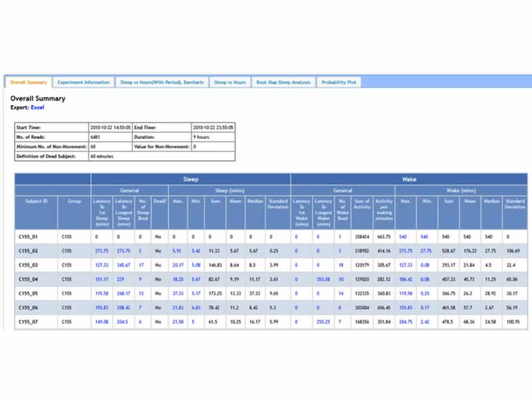Open C155_03 number of wake bouts link

click(340, 265)
